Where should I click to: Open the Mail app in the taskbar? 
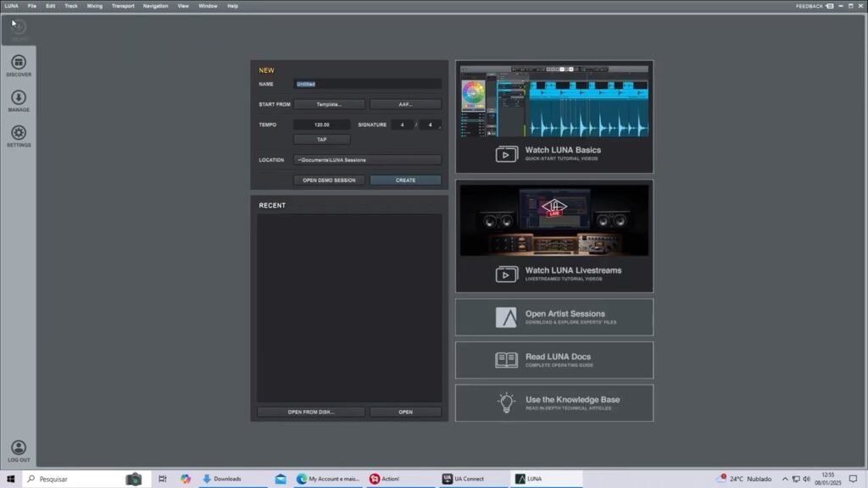tap(281, 479)
